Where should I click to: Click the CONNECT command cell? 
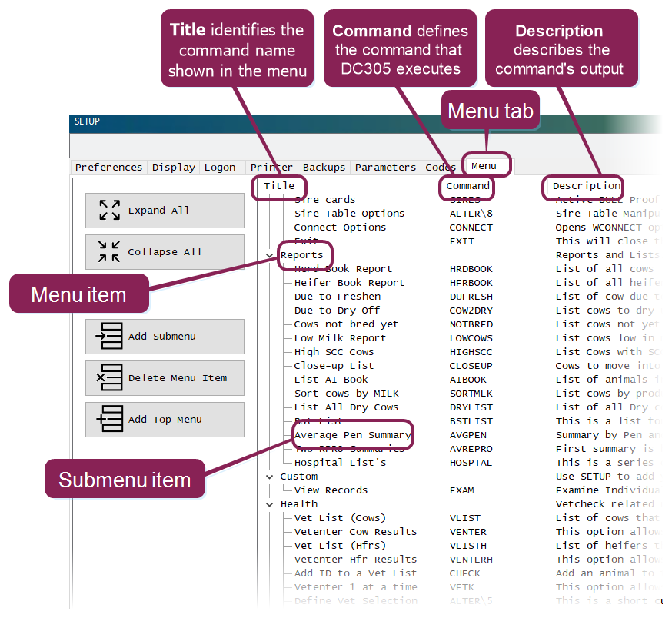471,228
